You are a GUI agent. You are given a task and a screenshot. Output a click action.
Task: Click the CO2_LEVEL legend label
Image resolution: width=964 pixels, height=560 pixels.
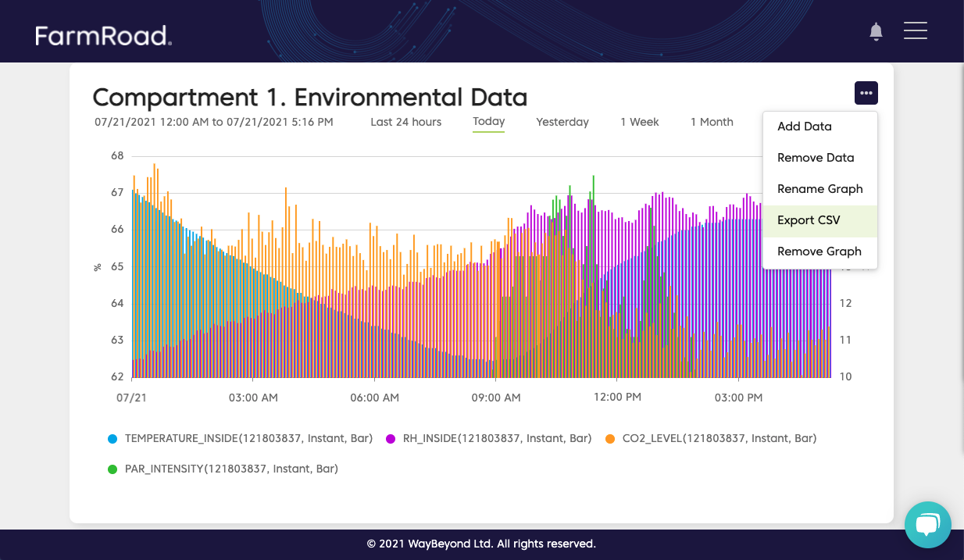coord(719,438)
